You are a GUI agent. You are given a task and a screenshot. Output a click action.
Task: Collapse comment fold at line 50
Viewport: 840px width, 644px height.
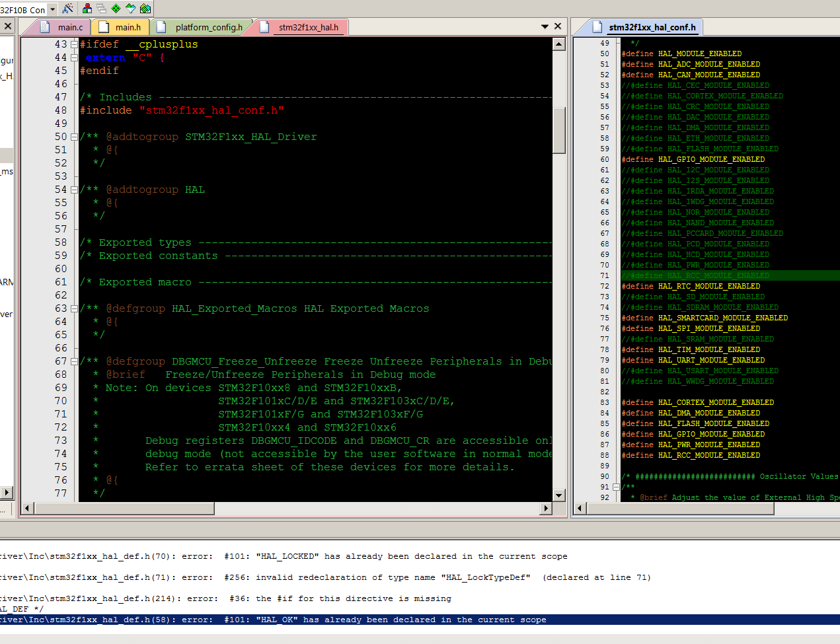click(74, 137)
